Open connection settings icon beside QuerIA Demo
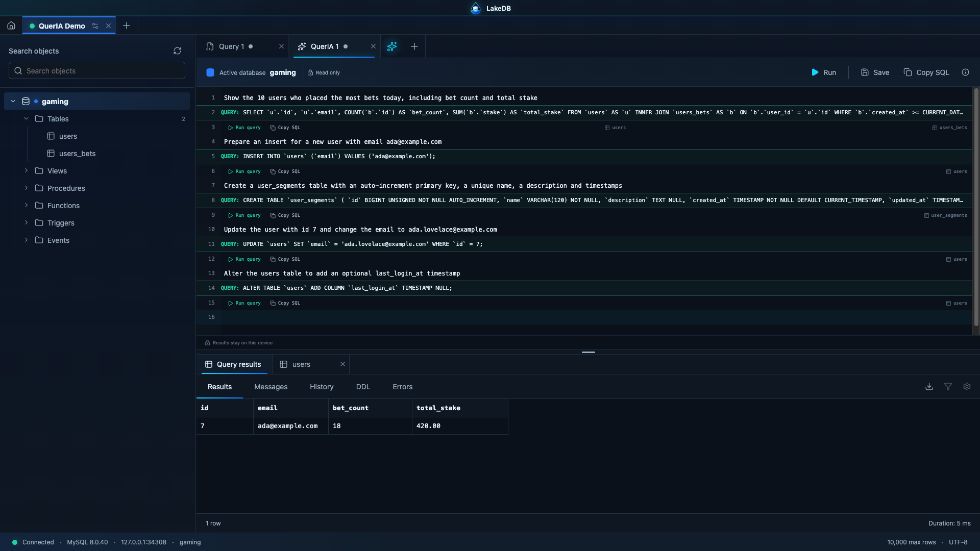This screenshot has height=551, width=980. [95, 26]
